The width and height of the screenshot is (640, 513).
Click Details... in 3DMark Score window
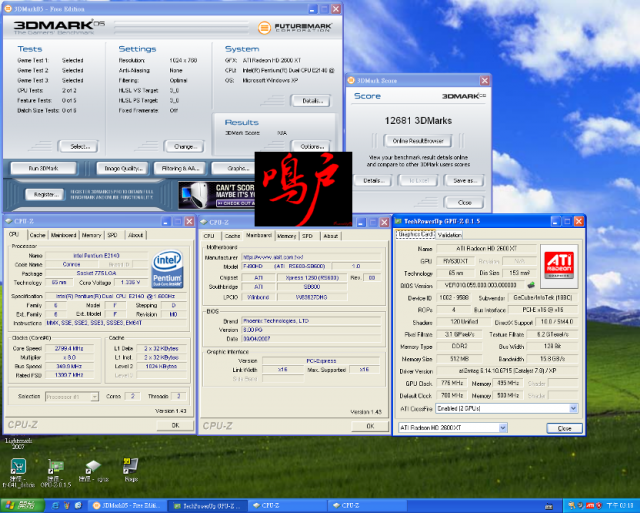[x=372, y=180]
